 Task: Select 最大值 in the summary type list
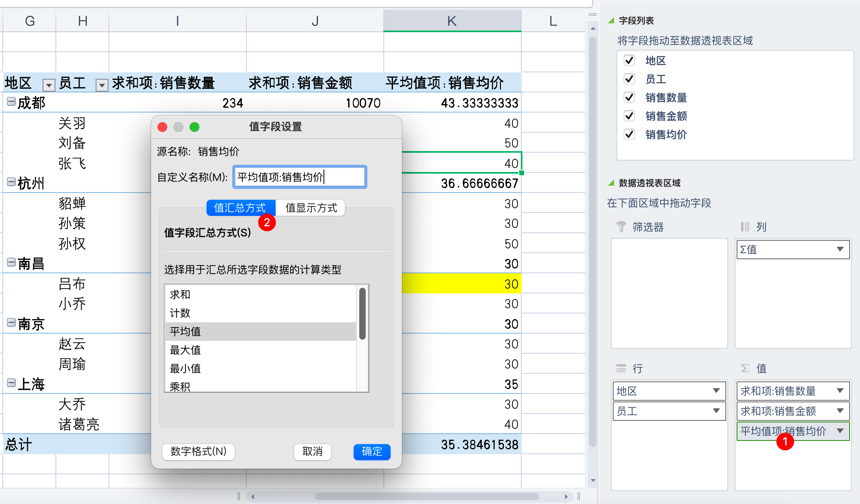(185, 350)
